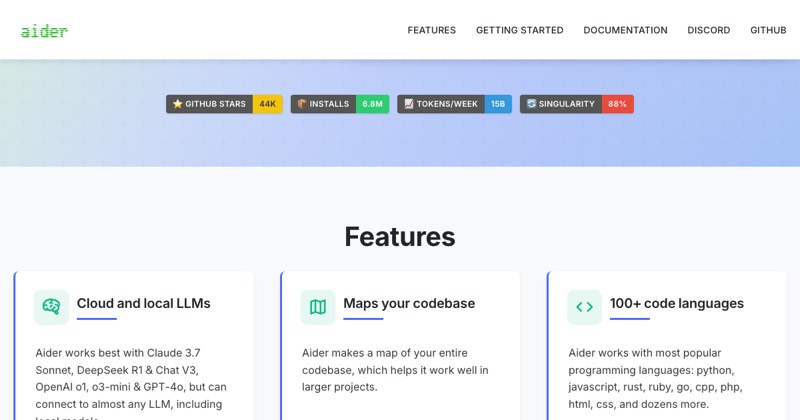Click the code brackets icon for 100+ languages
800x420 pixels.
coord(584,307)
